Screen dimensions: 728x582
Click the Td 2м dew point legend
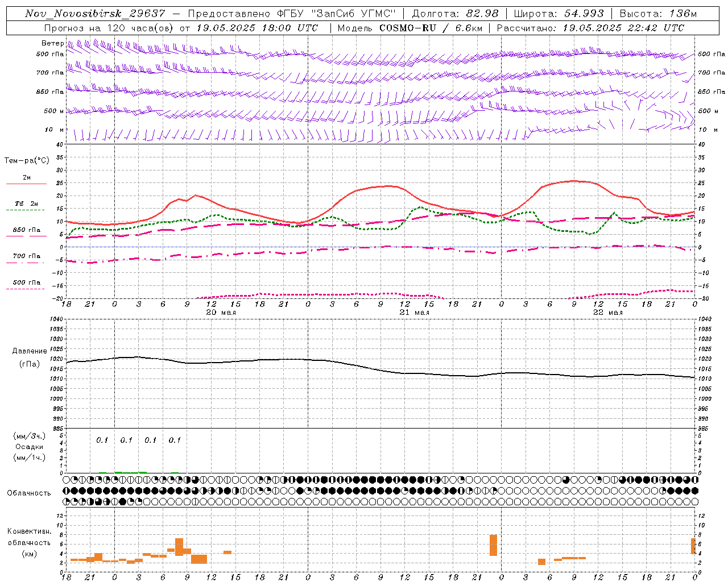pos(26,203)
